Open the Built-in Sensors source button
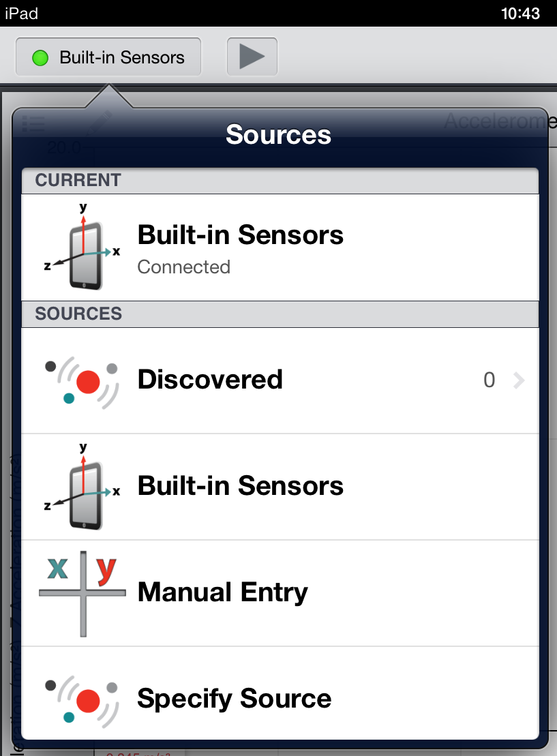Screen dimensions: 557x756 click(x=108, y=57)
